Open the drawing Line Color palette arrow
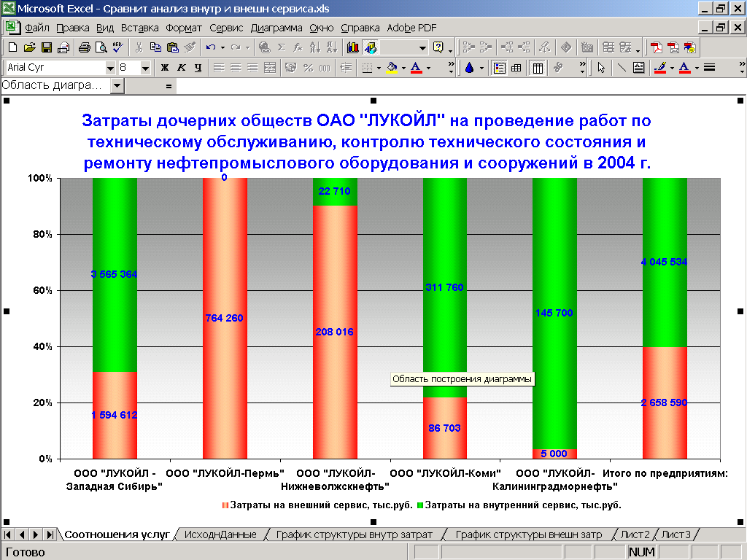 point(672,68)
